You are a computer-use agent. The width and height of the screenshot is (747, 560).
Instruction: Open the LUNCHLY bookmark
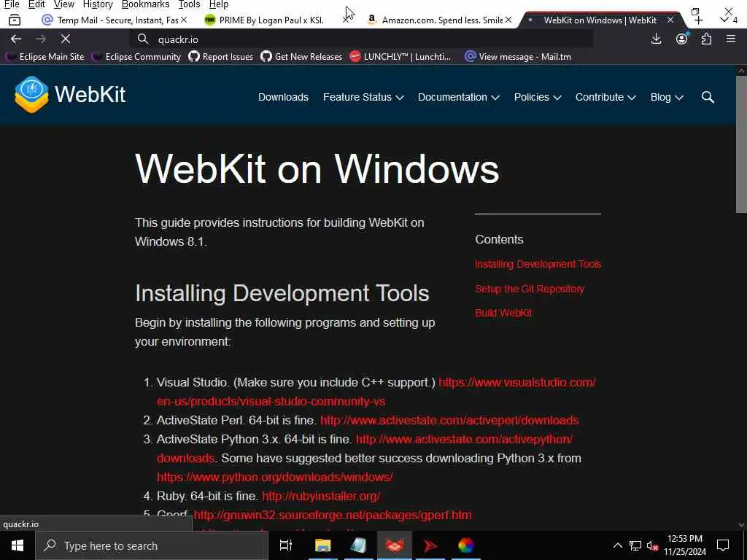coord(400,57)
